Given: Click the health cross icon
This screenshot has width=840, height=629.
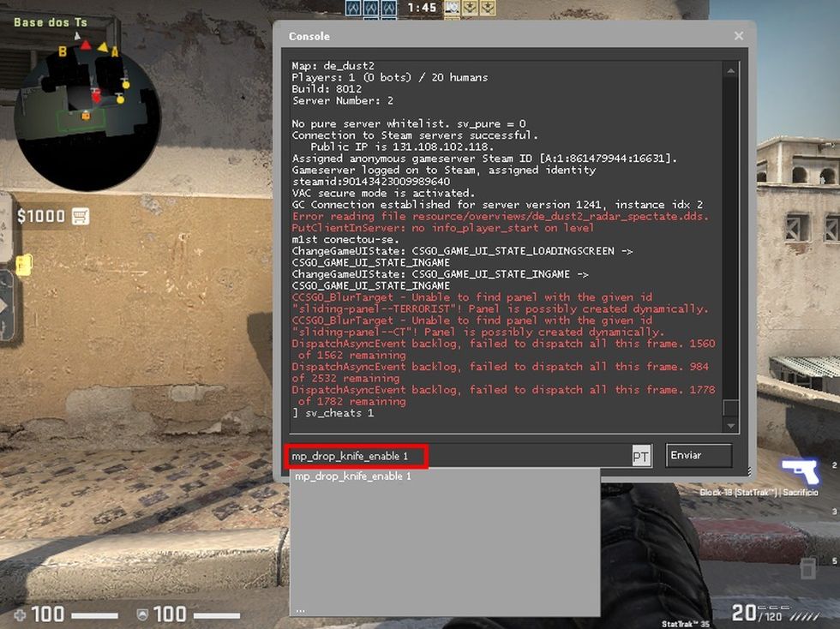Looking at the screenshot, I should (x=20, y=614).
